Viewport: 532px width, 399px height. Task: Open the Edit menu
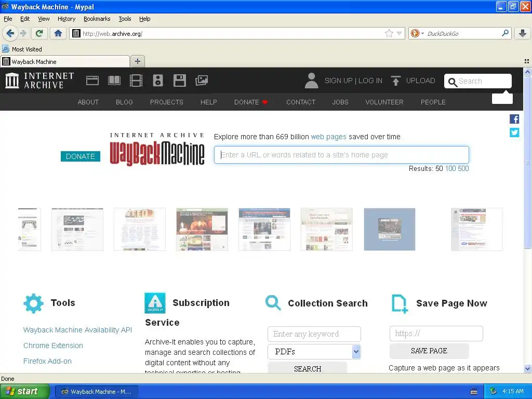25,19
